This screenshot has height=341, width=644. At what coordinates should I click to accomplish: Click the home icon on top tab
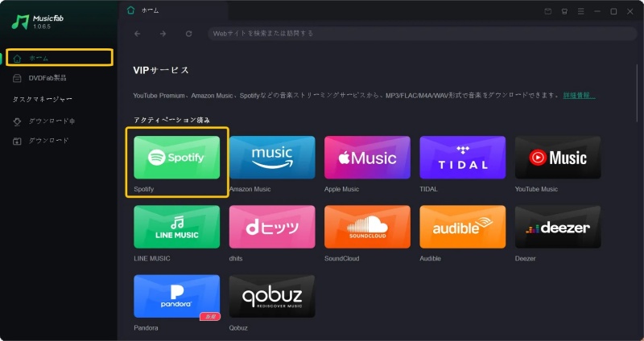point(130,10)
